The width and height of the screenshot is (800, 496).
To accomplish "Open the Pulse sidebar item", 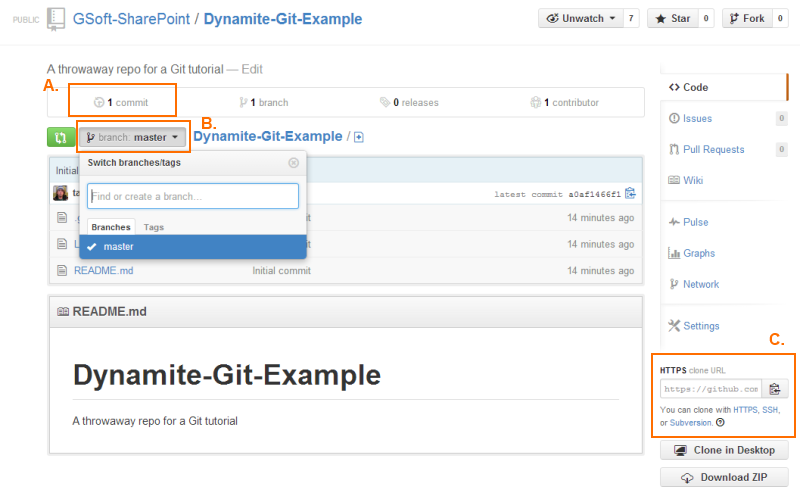I will 695,222.
